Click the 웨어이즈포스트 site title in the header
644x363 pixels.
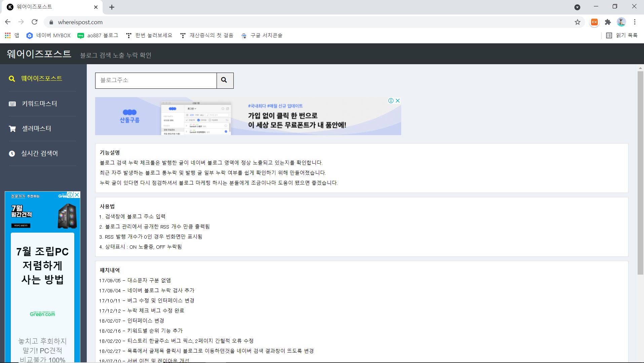tap(39, 54)
